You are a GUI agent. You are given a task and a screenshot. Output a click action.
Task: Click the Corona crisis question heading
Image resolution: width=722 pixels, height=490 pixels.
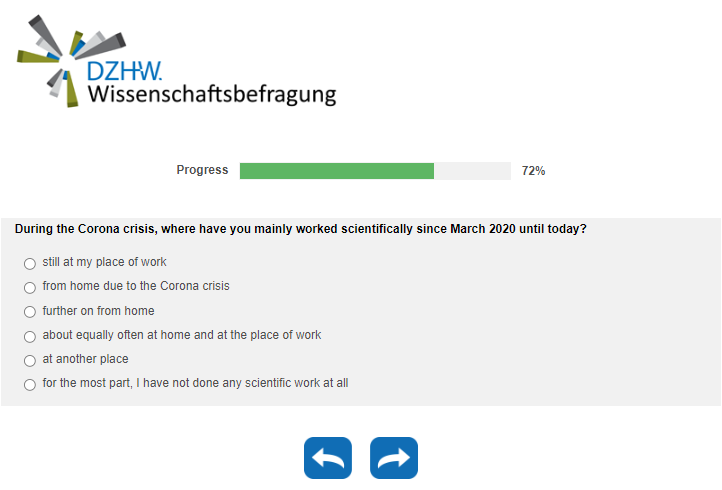pos(300,229)
